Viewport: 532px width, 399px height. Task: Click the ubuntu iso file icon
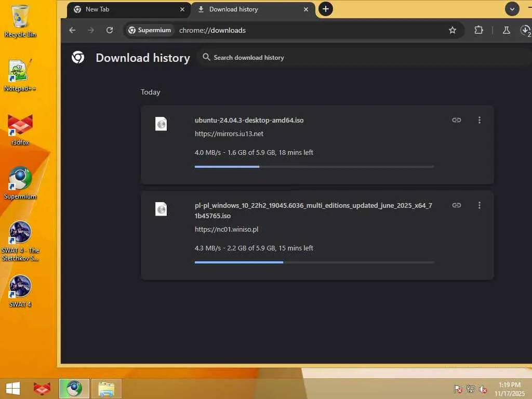[161, 124]
